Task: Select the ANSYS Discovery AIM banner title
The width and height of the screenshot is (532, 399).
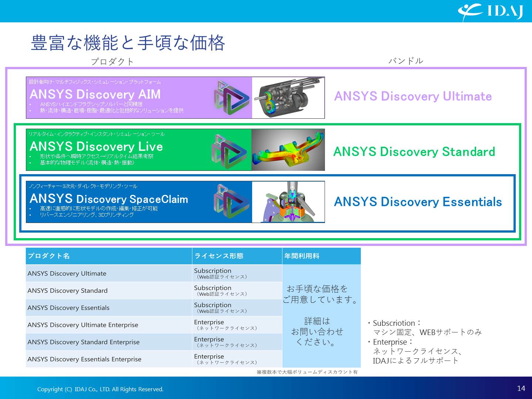Action: pos(95,94)
